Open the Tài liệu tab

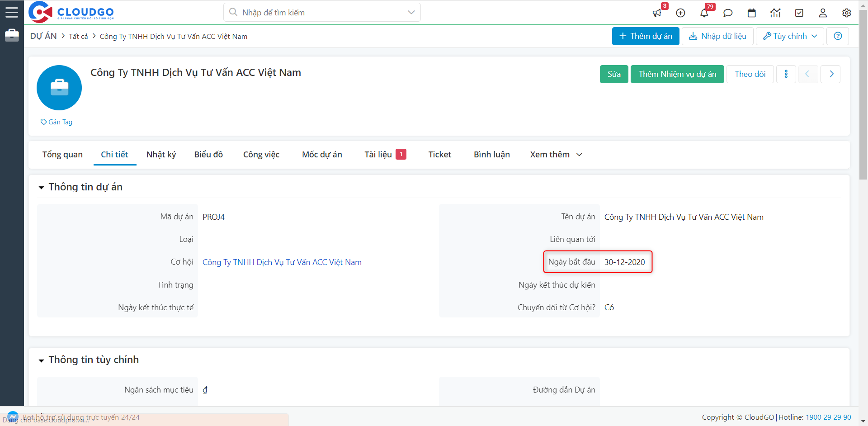[x=378, y=155]
